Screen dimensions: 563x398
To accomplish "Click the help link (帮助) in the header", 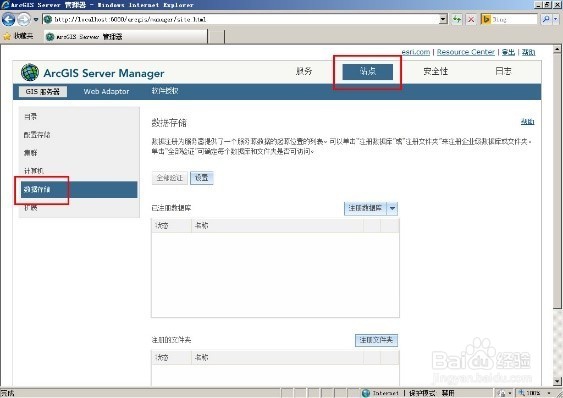I will [528, 52].
